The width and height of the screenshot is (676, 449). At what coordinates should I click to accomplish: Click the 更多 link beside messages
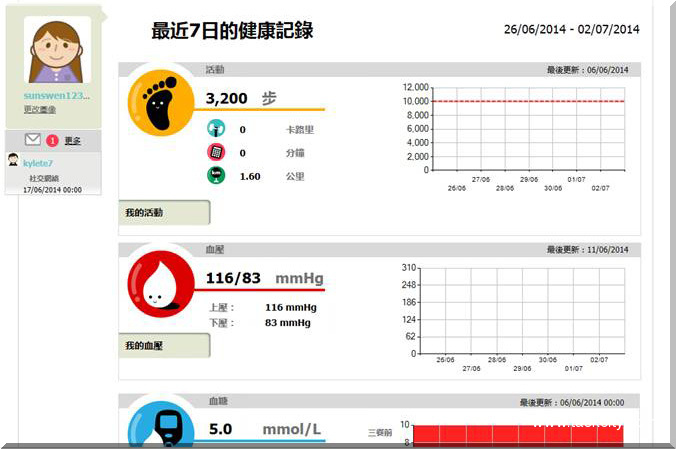pos(73,141)
